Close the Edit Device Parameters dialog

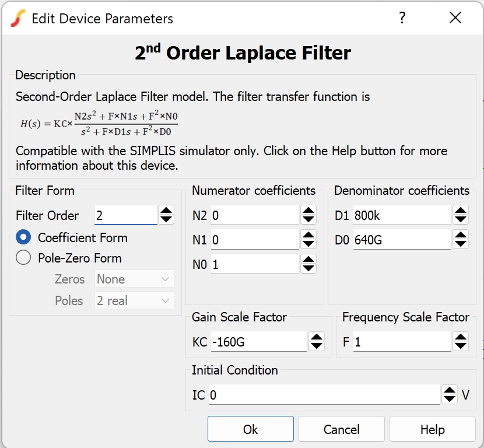click(x=455, y=18)
